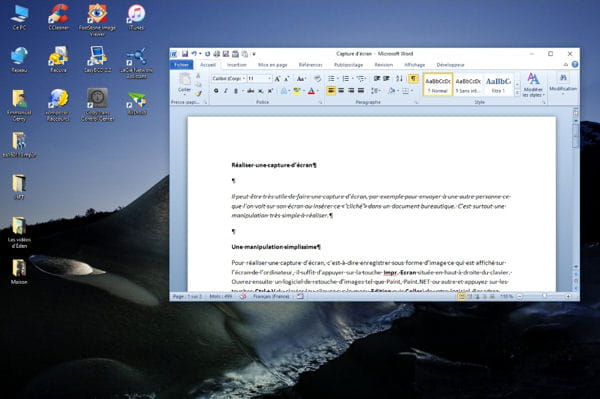Screen dimensions: 600x399
Task: Sort the paragraph with A-Z icon
Action: (x=399, y=78)
